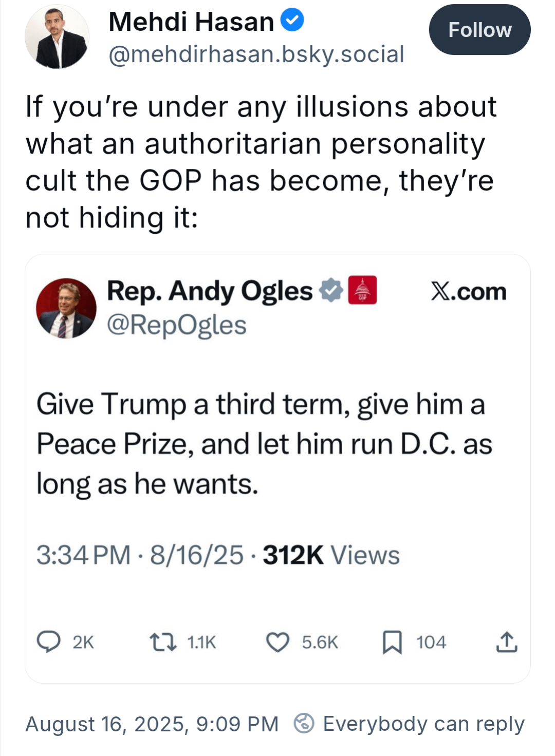Click the red GOP affiliation badge

pos(362,290)
